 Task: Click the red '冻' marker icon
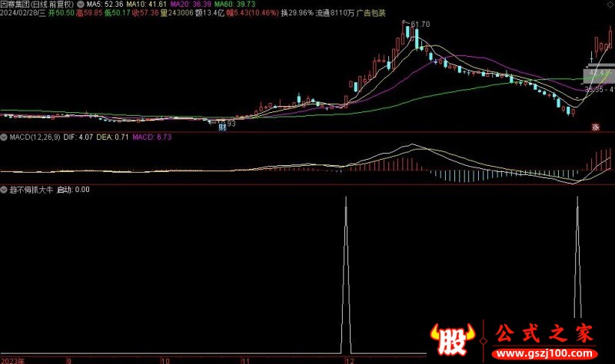595,127
